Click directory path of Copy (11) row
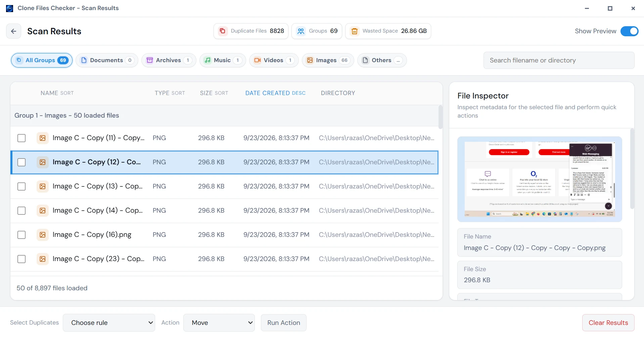The image size is (644, 337). [x=376, y=138]
